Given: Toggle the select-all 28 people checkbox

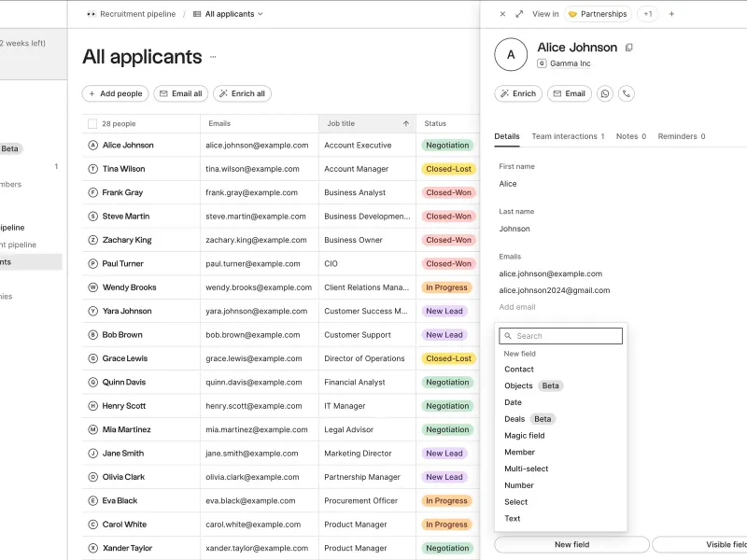Looking at the screenshot, I should click(92, 124).
